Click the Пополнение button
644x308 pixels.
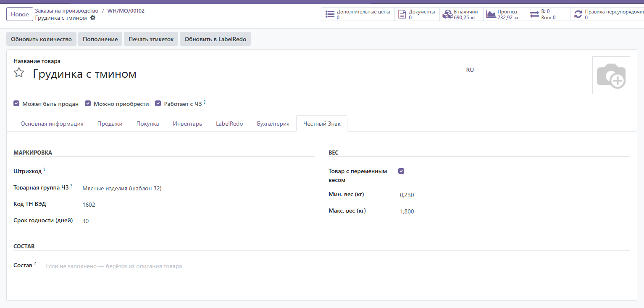pyautogui.click(x=100, y=39)
